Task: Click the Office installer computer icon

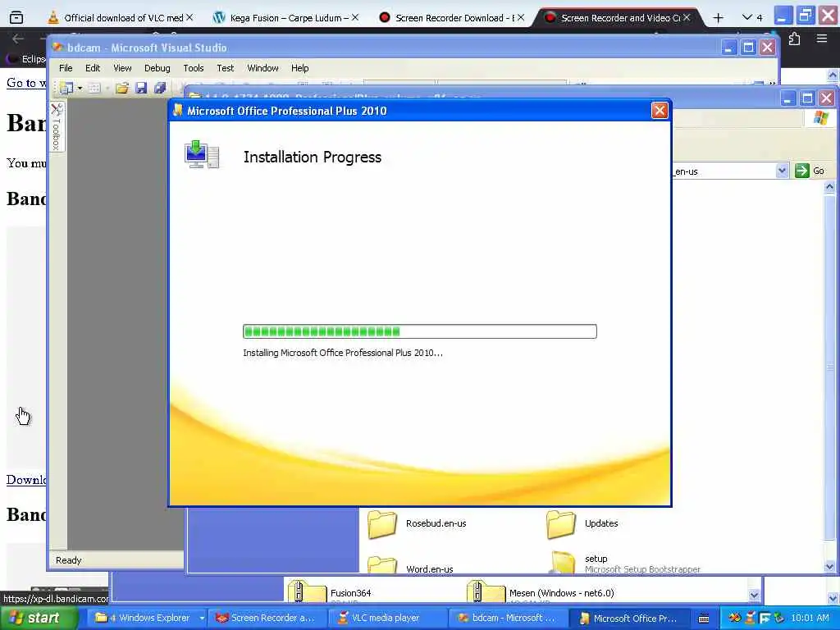Action: point(202,155)
